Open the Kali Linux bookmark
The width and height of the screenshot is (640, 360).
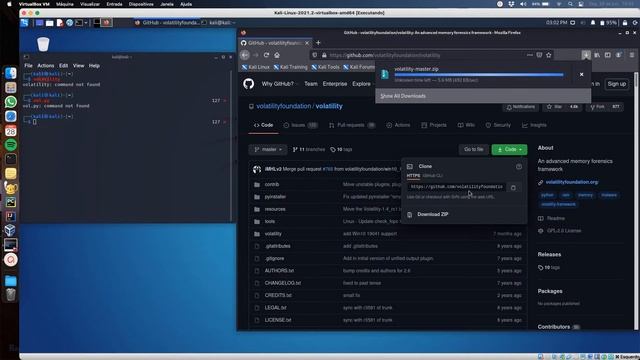256,67
